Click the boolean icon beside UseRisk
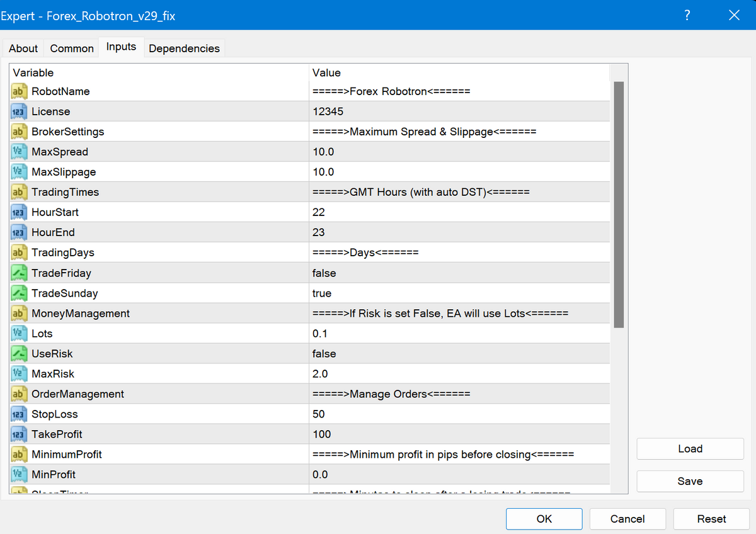This screenshot has width=756, height=534. 19,354
